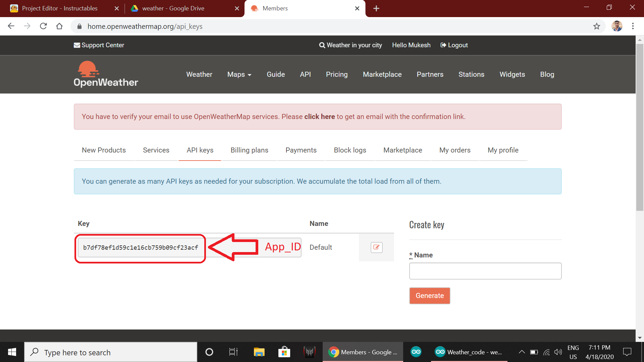Open the Stations nav item
644x362 pixels.
coord(471,74)
